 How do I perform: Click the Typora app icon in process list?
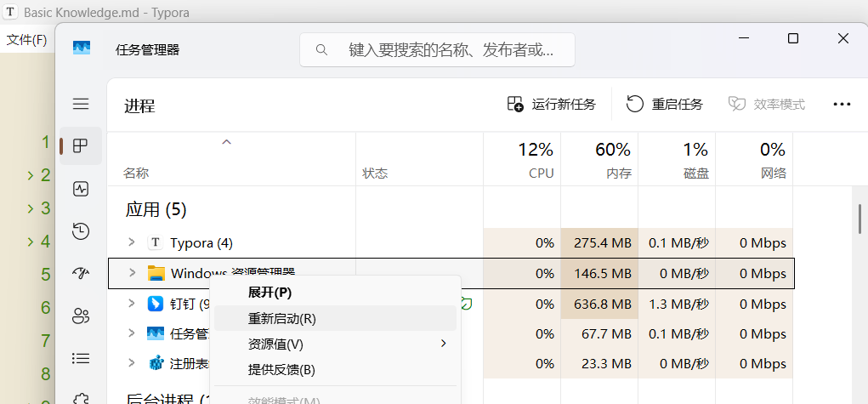(x=156, y=242)
